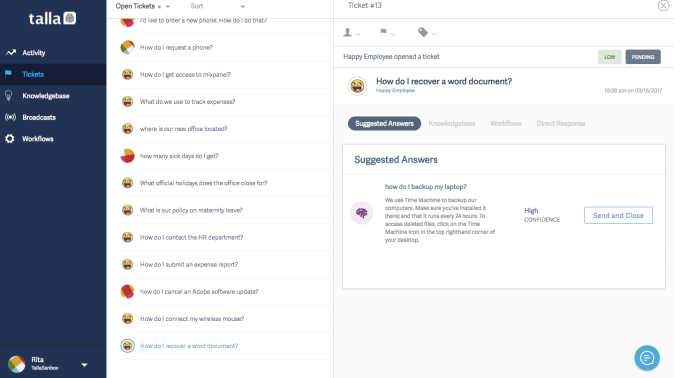This screenshot has height=378, width=680.
Task: Open the chat bubble widget
Action: [647, 358]
